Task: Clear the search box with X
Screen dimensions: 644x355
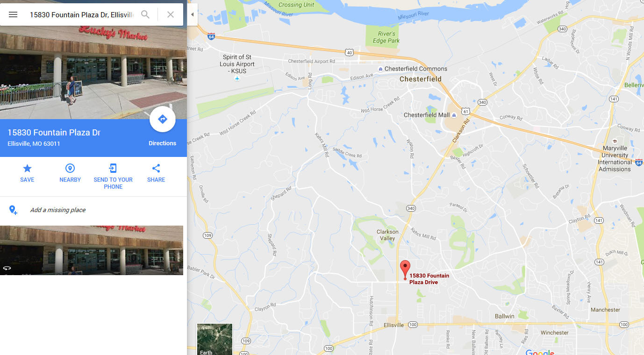Action: (x=171, y=14)
